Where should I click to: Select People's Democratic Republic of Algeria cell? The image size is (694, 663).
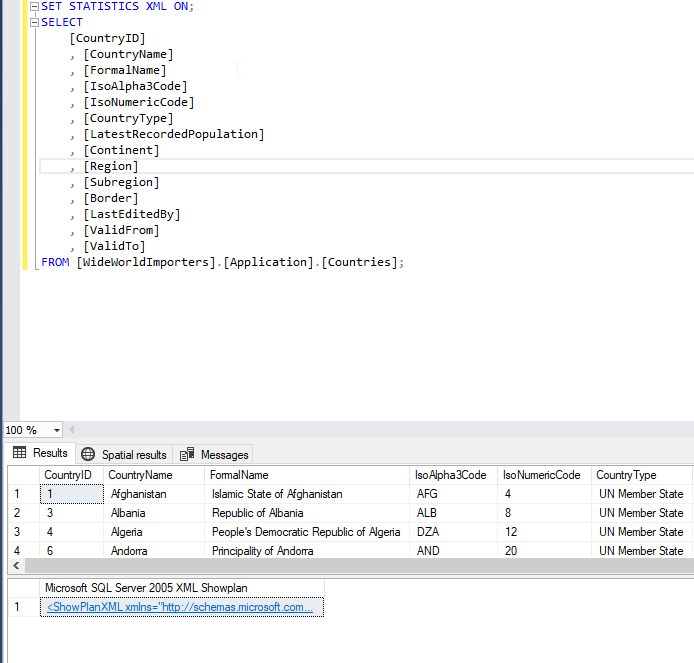(x=306, y=532)
